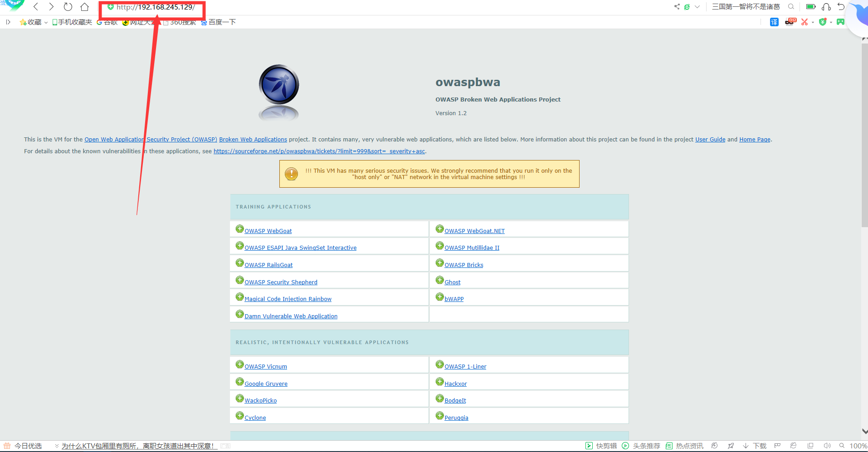The width and height of the screenshot is (868, 452).
Task: Open the User Guide link
Action: click(710, 140)
